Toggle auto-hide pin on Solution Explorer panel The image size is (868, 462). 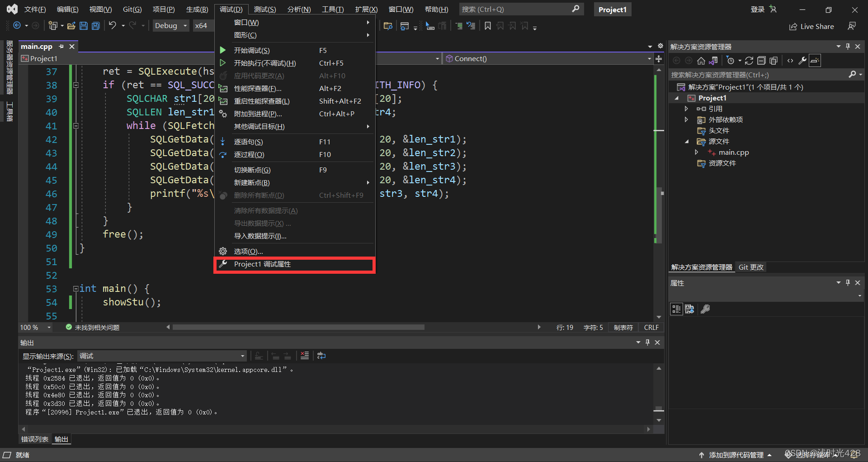pyautogui.click(x=848, y=47)
